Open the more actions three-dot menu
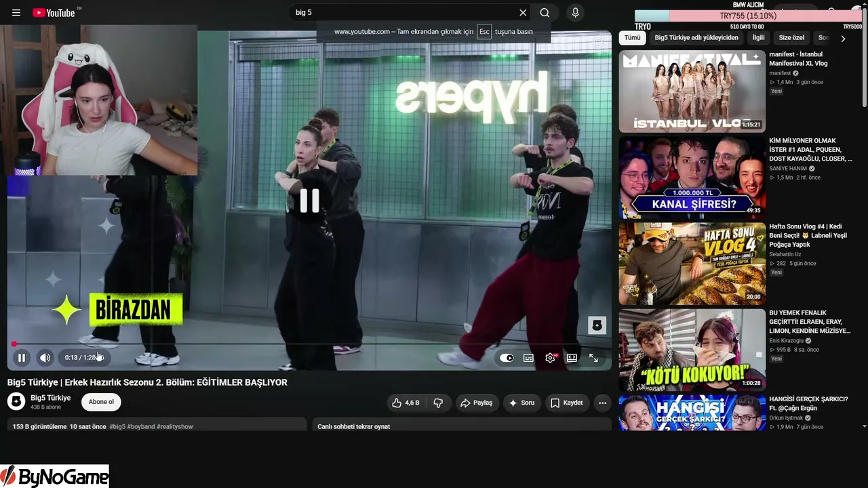This screenshot has height=488, width=868. tap(602, 403)
